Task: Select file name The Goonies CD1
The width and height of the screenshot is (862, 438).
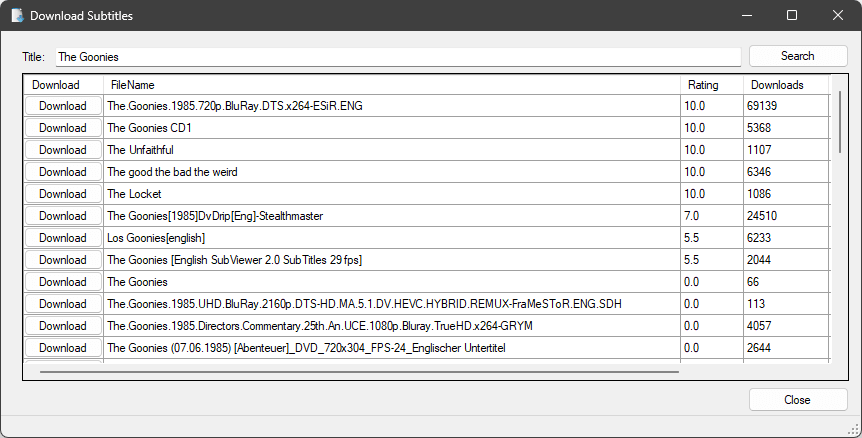Action: click(x=149, y=128)
